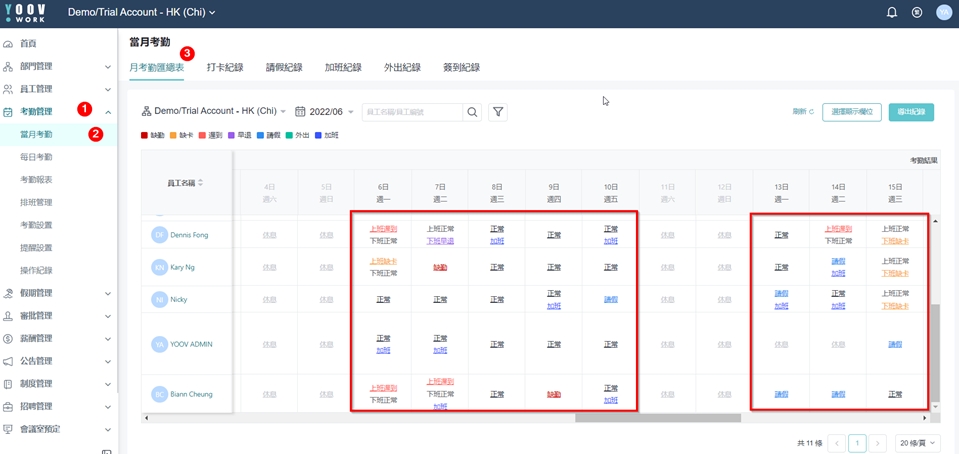Click the notification bell icon

[892, 13]
